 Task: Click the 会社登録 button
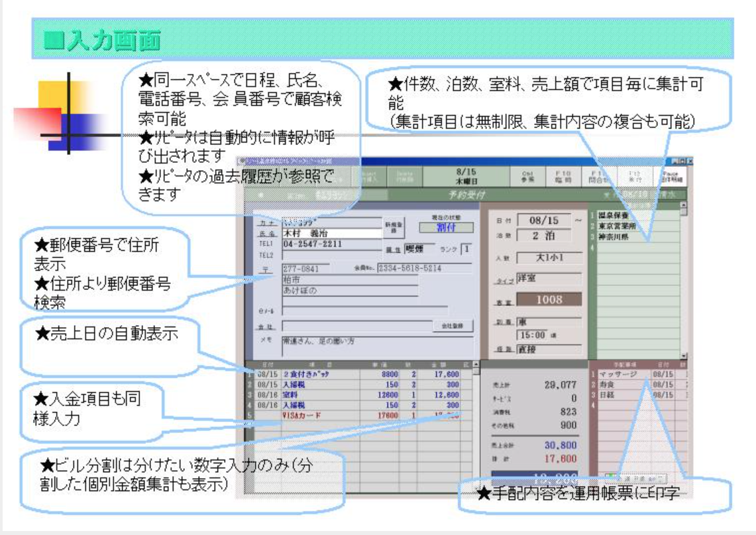pyautogui.click(x=453, y=326)
